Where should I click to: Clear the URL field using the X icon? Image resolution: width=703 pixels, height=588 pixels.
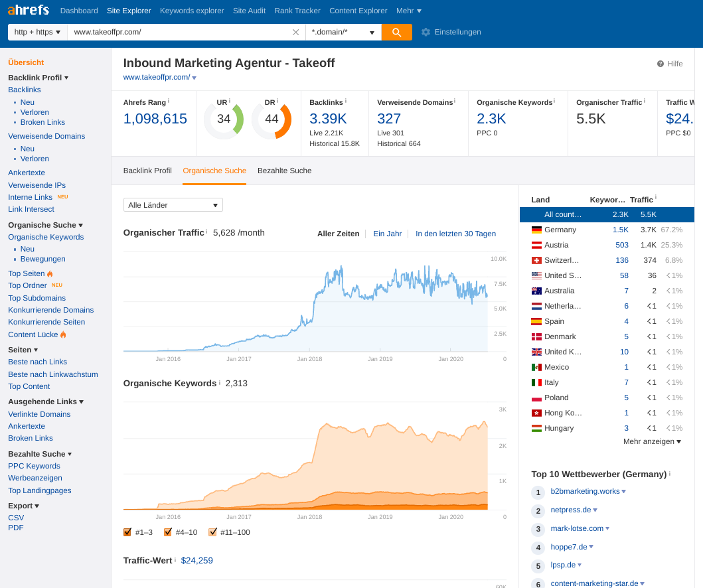(295, 31)
